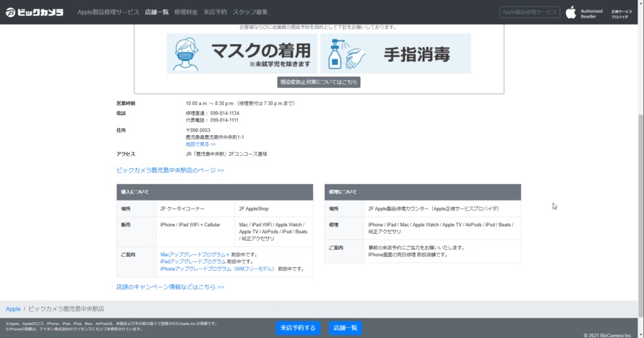Click the 2F ケータイコーナー cell
This screenshot has width=644, height=338.
pyautogui.click(x=195, y=209)
